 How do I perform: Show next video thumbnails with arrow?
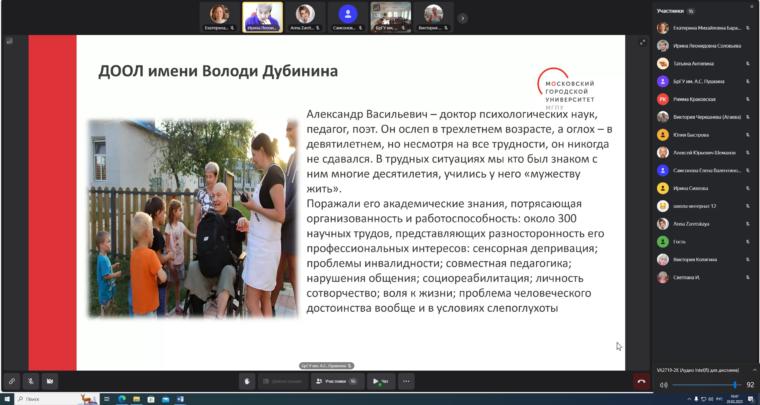[x=462, y=17]
